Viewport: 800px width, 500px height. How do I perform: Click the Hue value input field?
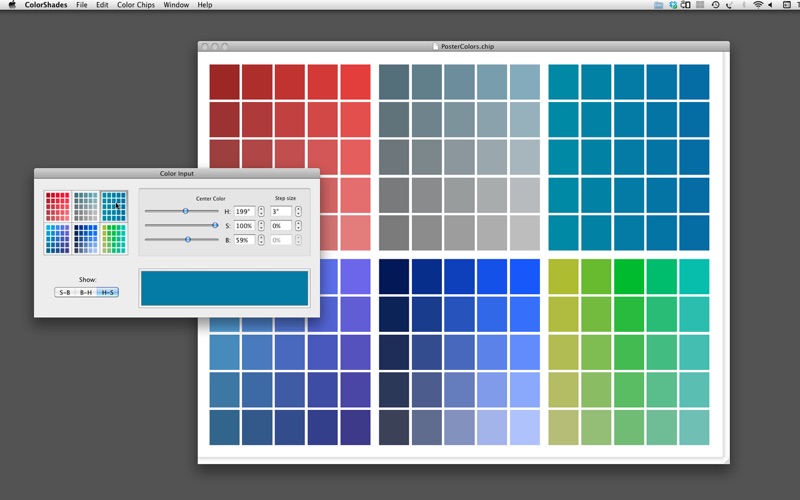(244, 211)
